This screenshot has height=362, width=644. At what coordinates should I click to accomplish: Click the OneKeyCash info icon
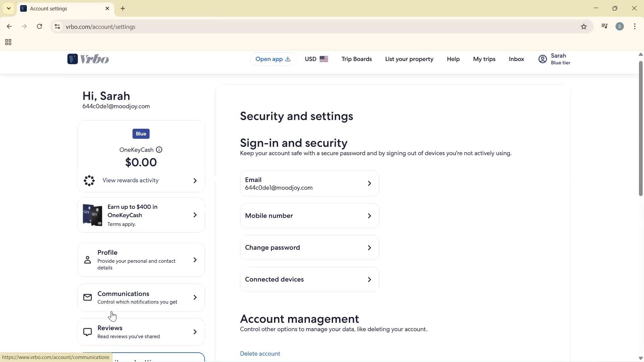(159, 150)
